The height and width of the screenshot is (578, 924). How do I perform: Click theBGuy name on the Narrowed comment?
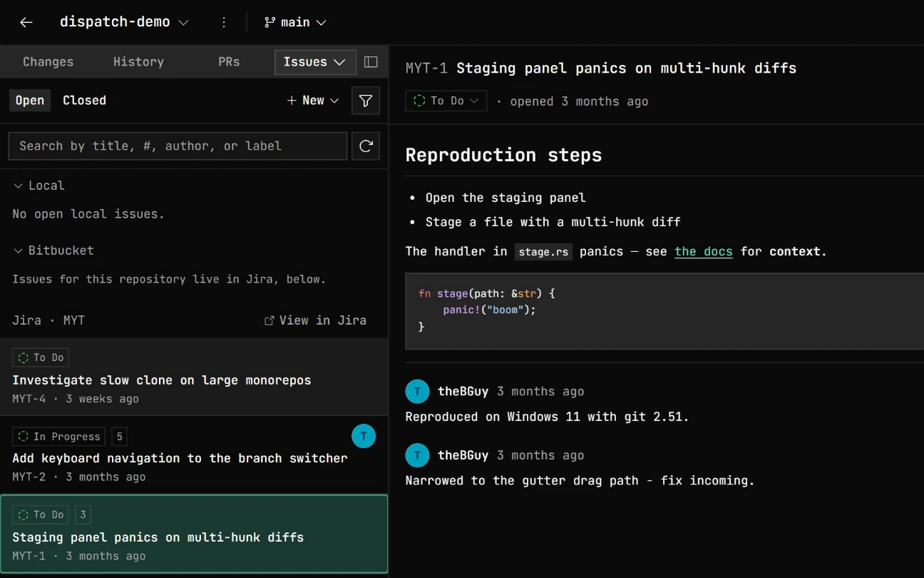463,455
